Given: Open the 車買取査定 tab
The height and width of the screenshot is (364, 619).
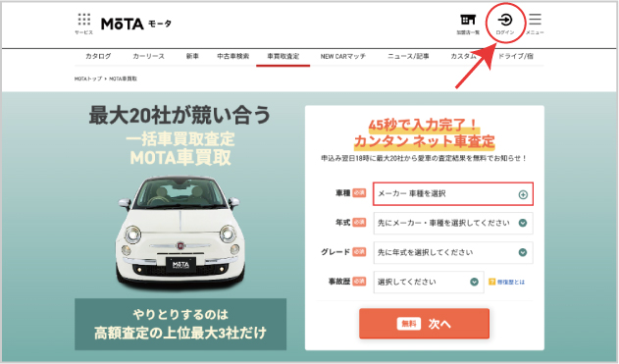Looking at the screenshot, I should coord(284,56).
